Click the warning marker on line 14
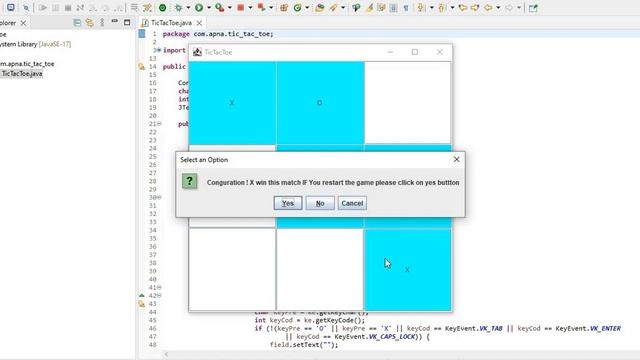 [142, 67]
